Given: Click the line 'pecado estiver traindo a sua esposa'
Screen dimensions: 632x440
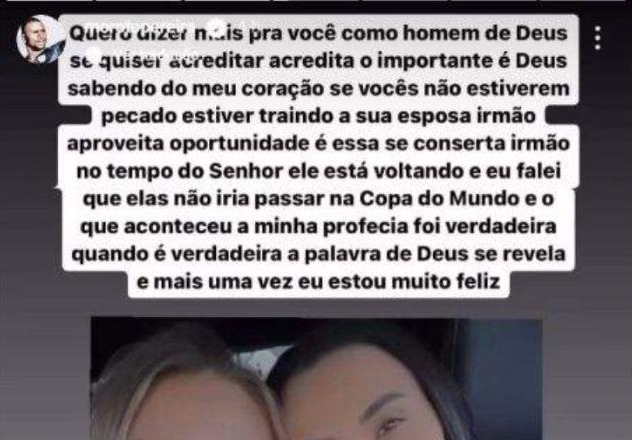Looking at the screenshot, I should pyautogui.click(x=286, y=116).
